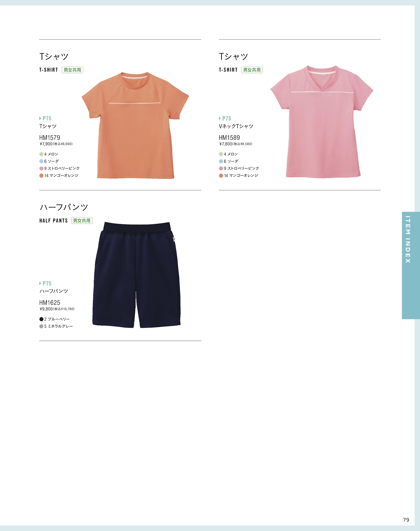Image resolution: width=420 pixels, height=531 pixels.
Task: Select mineral gray swatch for HM1625
Action: tap(41, 327)
